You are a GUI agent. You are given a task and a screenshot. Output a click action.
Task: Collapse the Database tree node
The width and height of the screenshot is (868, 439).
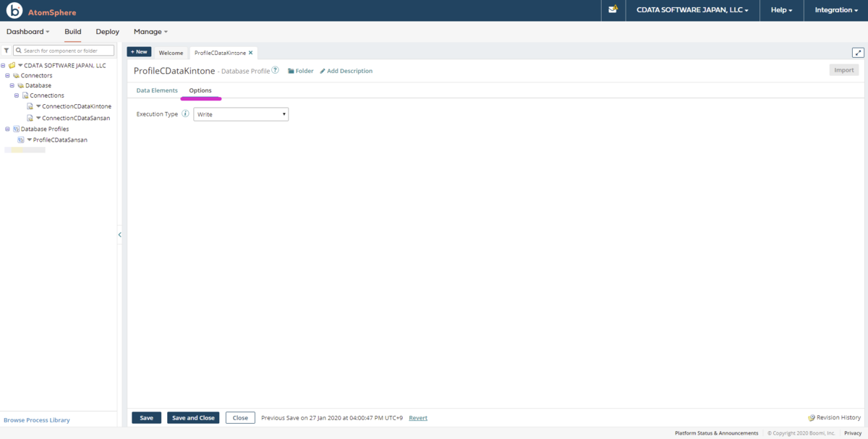pos(12,85)
